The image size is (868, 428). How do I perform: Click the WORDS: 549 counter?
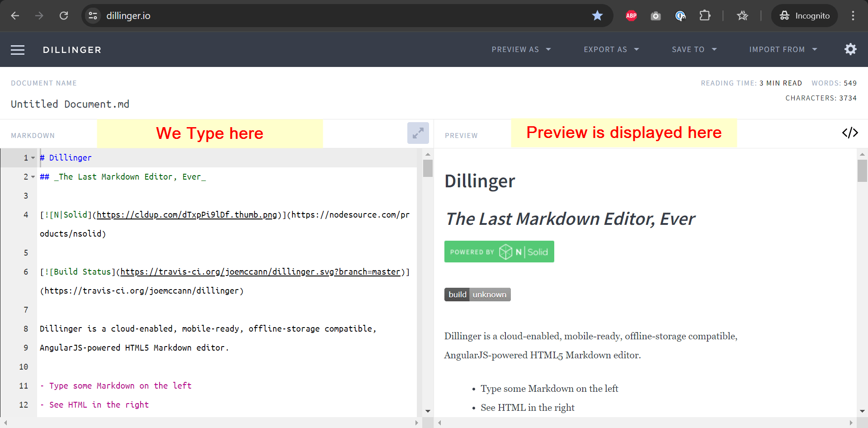click(x=834, y=83)
